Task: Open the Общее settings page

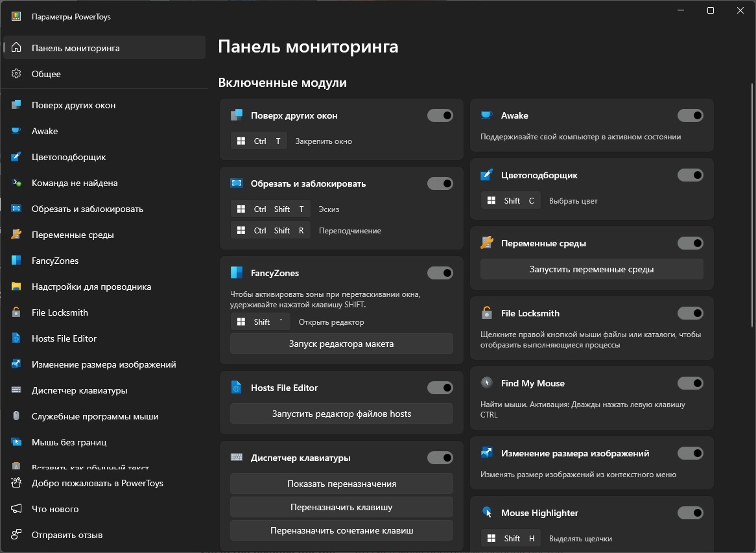Action: [45, 73]
